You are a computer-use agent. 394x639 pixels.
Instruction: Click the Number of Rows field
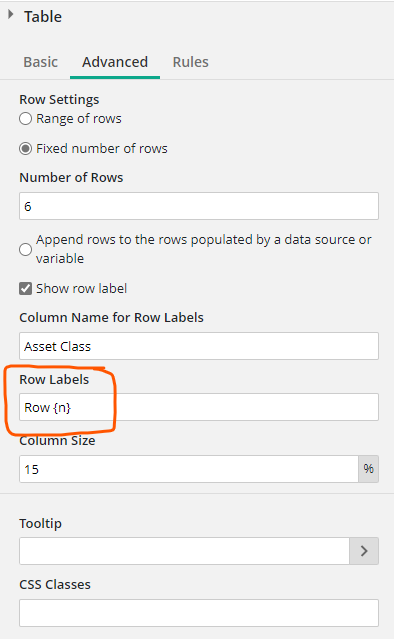pyautogui.click(x=199, y=206)
